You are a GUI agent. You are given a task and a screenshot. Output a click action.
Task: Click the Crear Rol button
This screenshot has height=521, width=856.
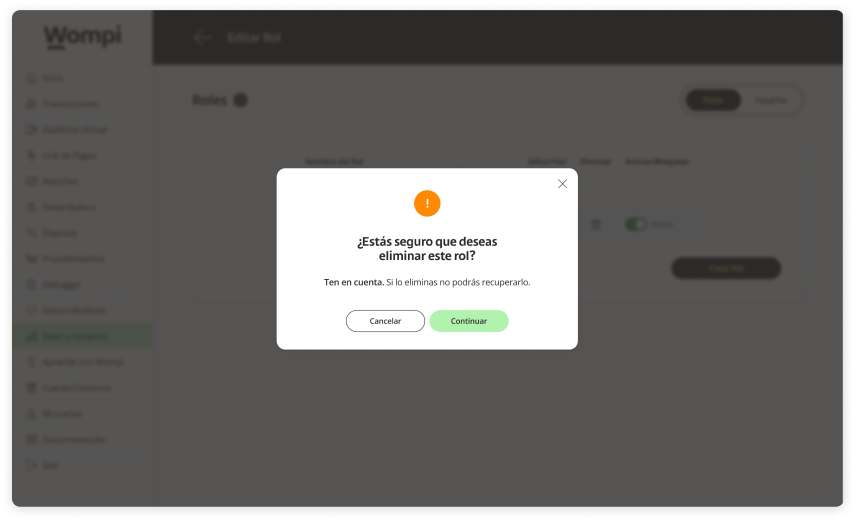(726, 268)
